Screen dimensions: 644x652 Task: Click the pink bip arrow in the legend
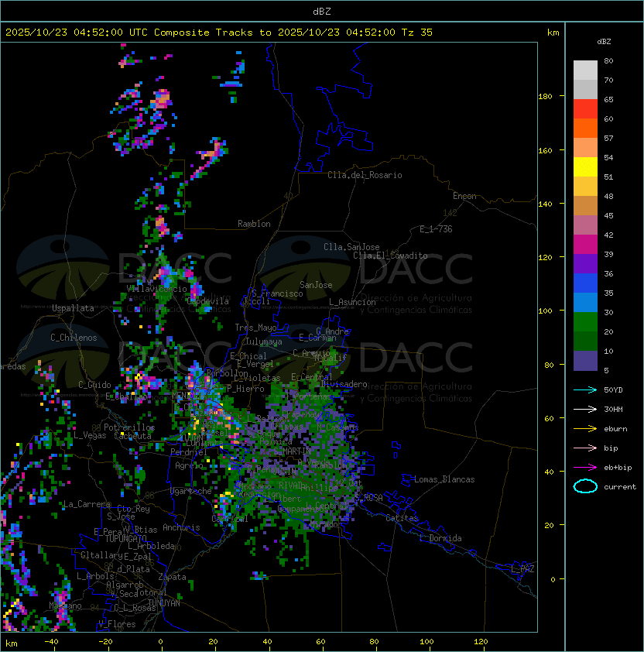point(585,448)
